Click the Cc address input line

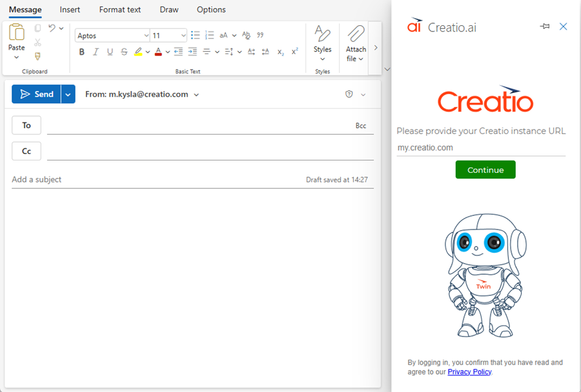210,152
